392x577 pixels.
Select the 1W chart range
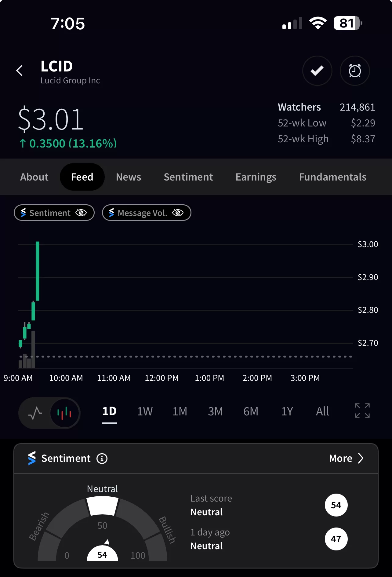(x=145, y=411)
